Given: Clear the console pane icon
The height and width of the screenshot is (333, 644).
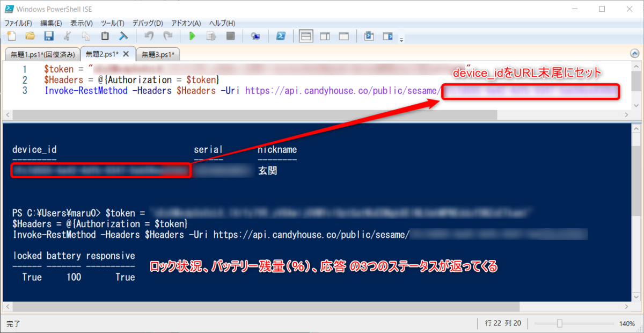Looking at the screenshot, I should tap(123, 37).
